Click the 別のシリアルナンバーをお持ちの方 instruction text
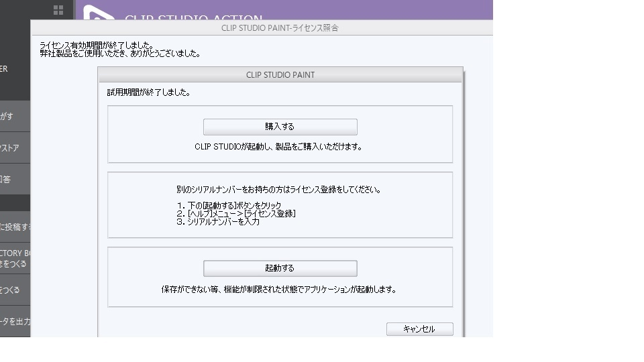The width and height of the screenshot is (644, 362). [x=279, y=190]
